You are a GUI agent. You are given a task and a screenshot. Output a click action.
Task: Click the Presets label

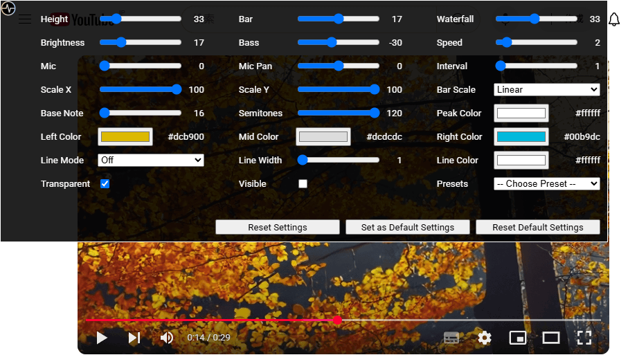point(452,184)
